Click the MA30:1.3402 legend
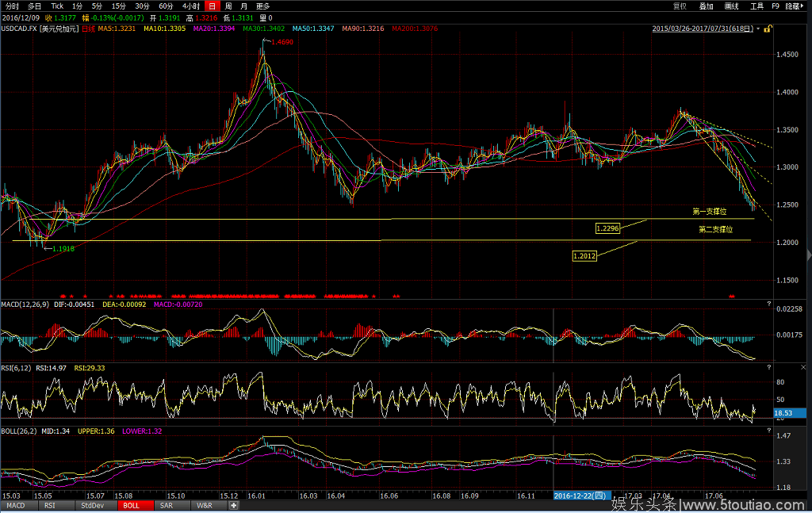This screenshot has width=812, height=513. click(x=263, y=29)
